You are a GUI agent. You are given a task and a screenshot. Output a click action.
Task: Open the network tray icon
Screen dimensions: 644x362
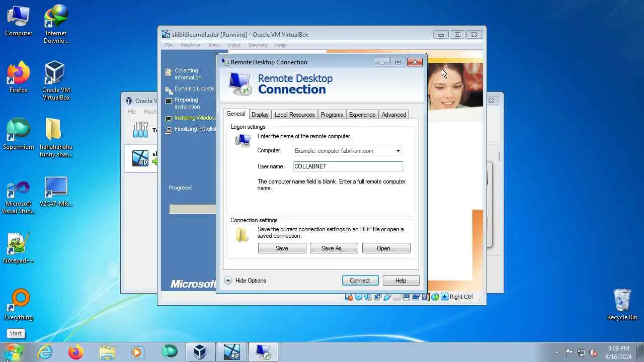[581, 352]
